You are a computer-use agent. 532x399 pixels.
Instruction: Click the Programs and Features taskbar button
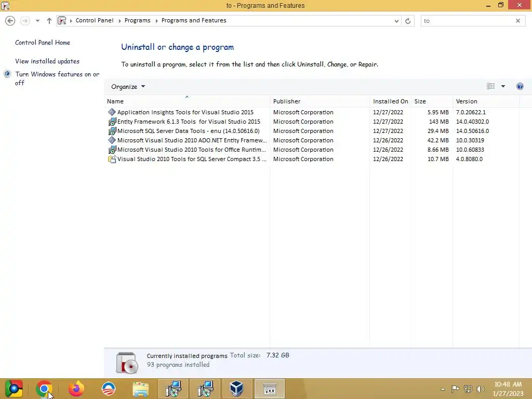pos(270,389)
